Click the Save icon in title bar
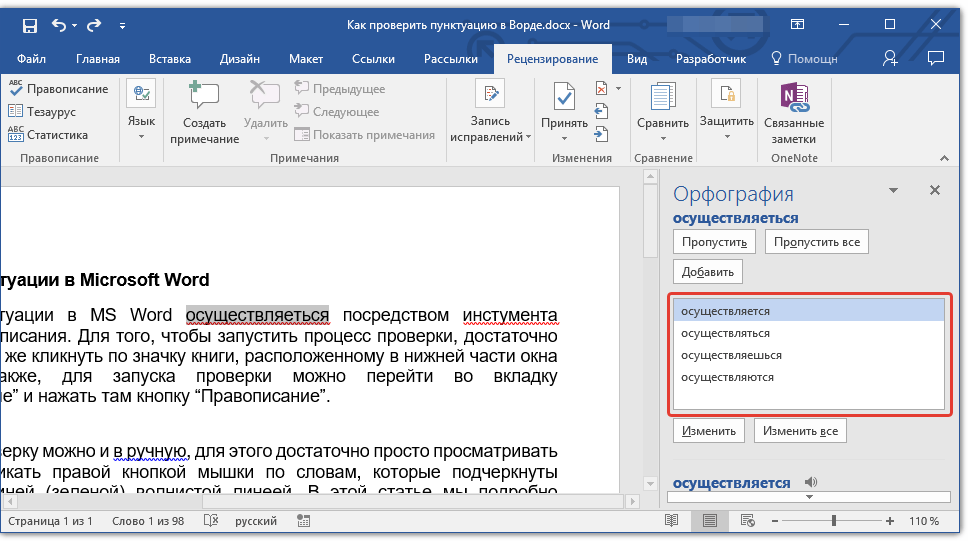The image size is (968, 541). pyautogui.click(x=29, y=25)
